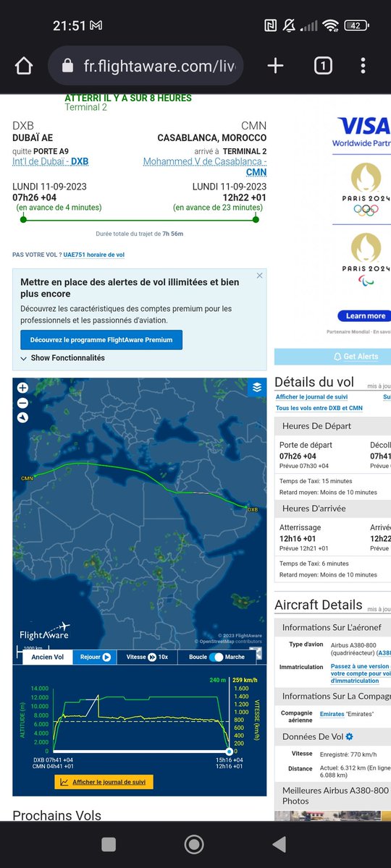Click the Données De Vol gear icon

350,736
